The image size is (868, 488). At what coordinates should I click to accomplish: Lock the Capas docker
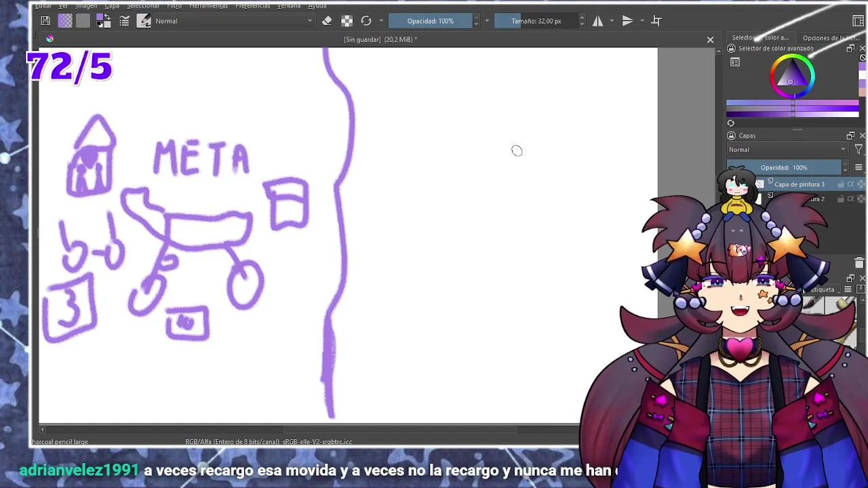click(731, 136)
